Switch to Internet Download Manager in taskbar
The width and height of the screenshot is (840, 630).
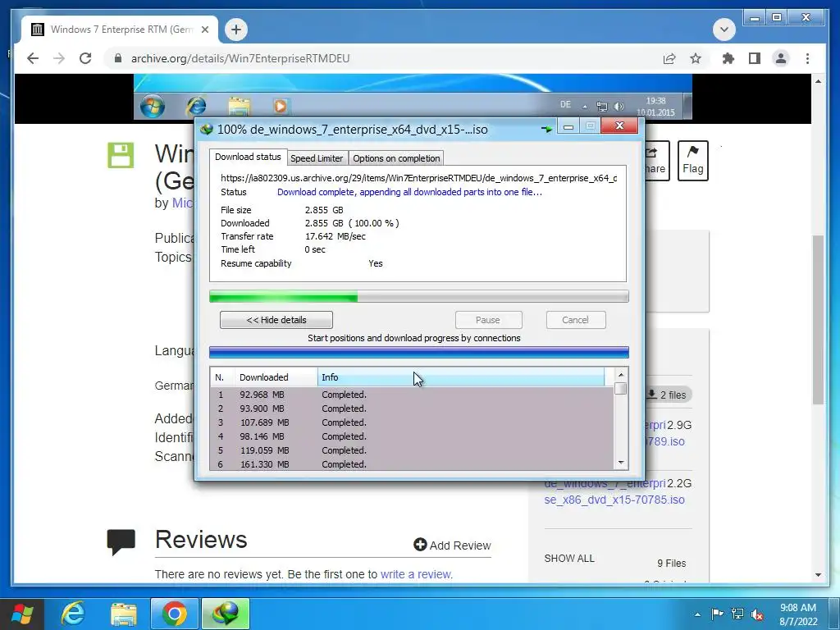pos(226,614)
